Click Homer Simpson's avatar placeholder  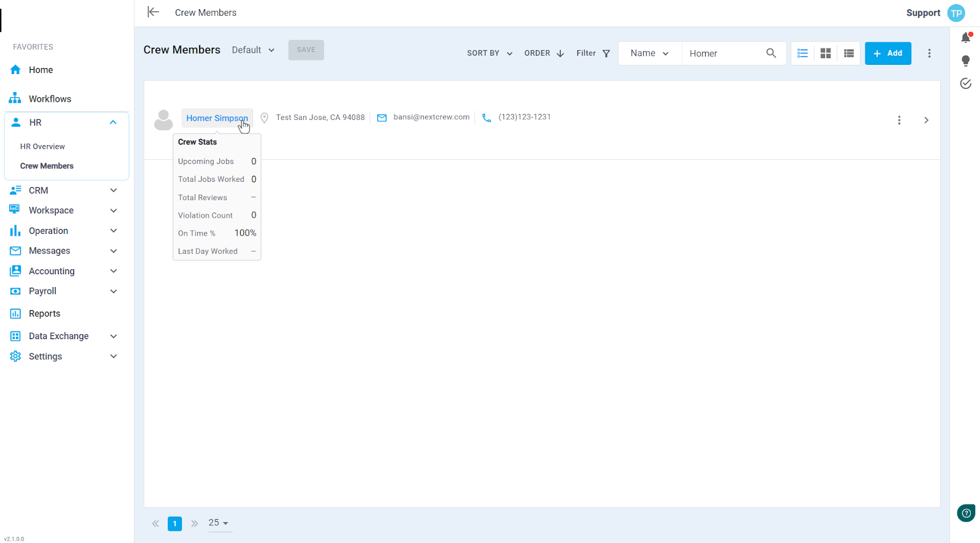pyautogui.click(x=164, y=120)
